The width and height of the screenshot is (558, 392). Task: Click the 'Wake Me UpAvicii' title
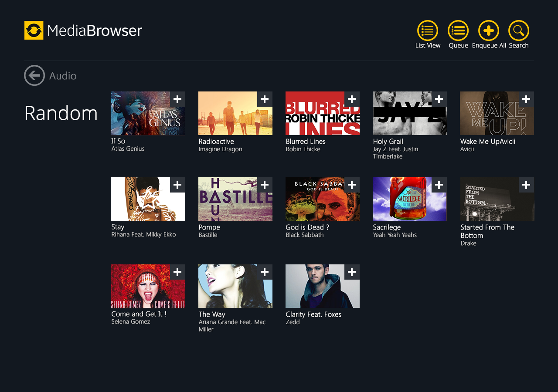coord(488,142)
